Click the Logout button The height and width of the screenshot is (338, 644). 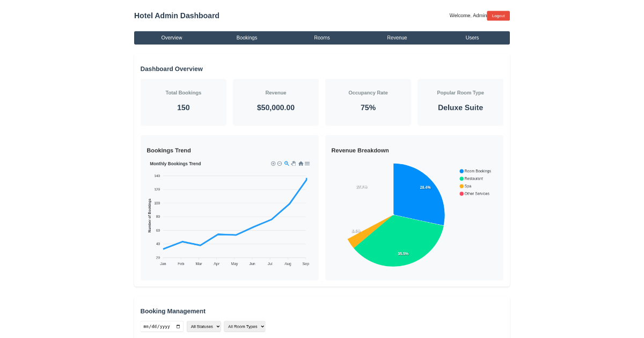click(x=498, y=16)
